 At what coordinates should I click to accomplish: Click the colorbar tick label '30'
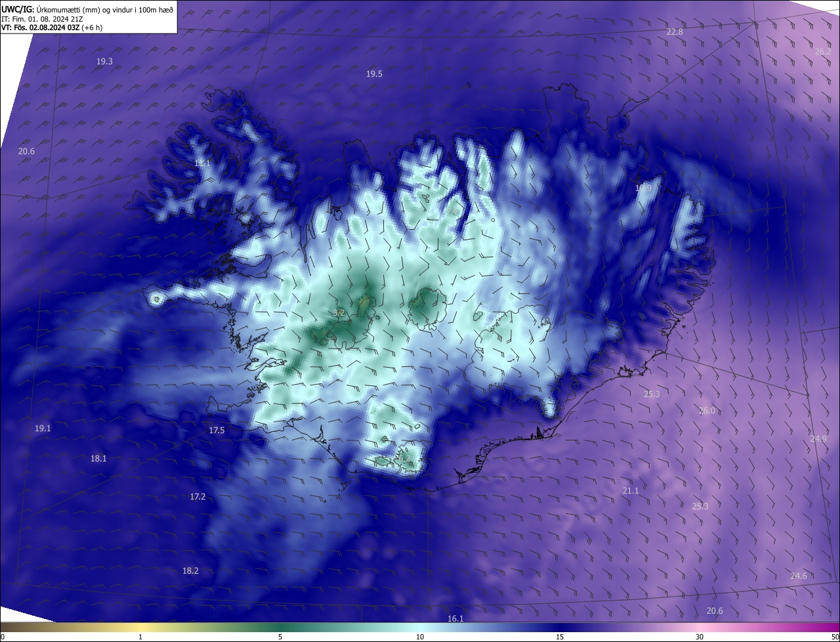click(700, 637)
